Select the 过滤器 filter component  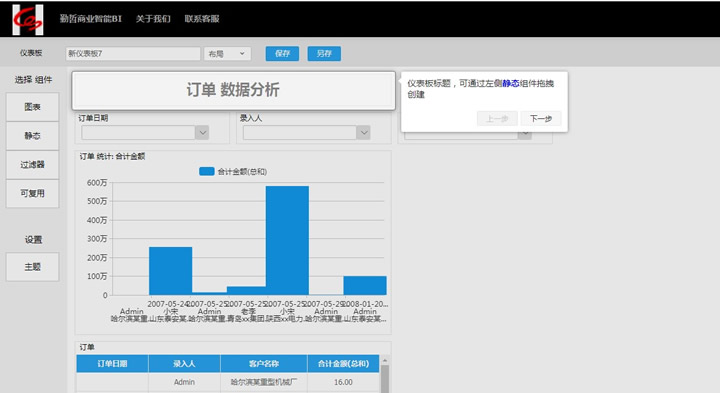pyautogui.click(x=33, y=165)
